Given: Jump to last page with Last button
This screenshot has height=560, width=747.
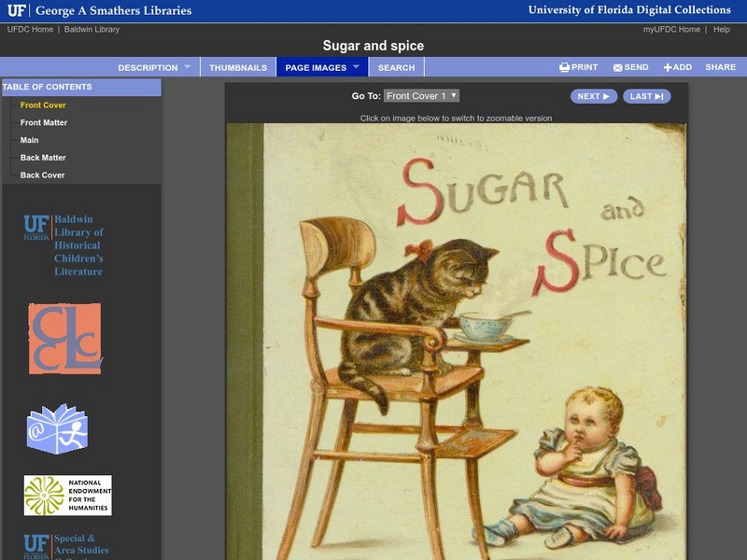Looking at the screenshot, I should [x=646, y=96].
